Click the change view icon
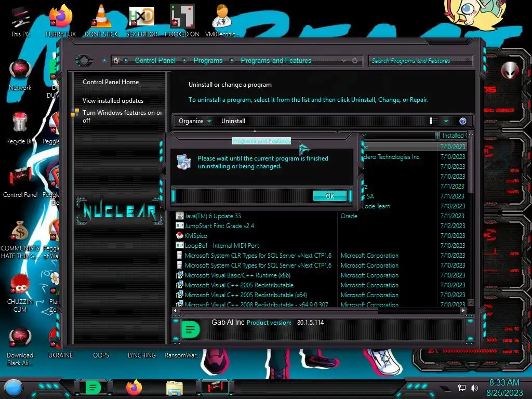The height and width of the screenshot is (399, 532). click(433, 121)
